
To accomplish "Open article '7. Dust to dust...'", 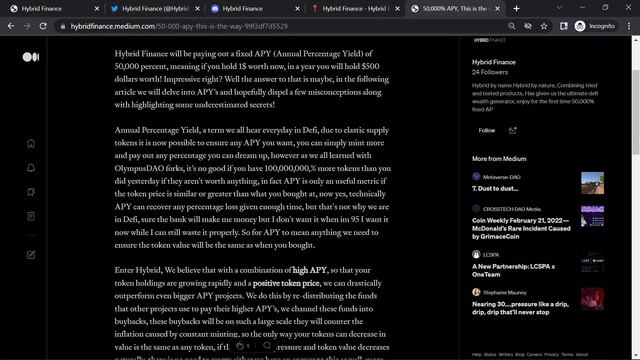I will (495, 189).
